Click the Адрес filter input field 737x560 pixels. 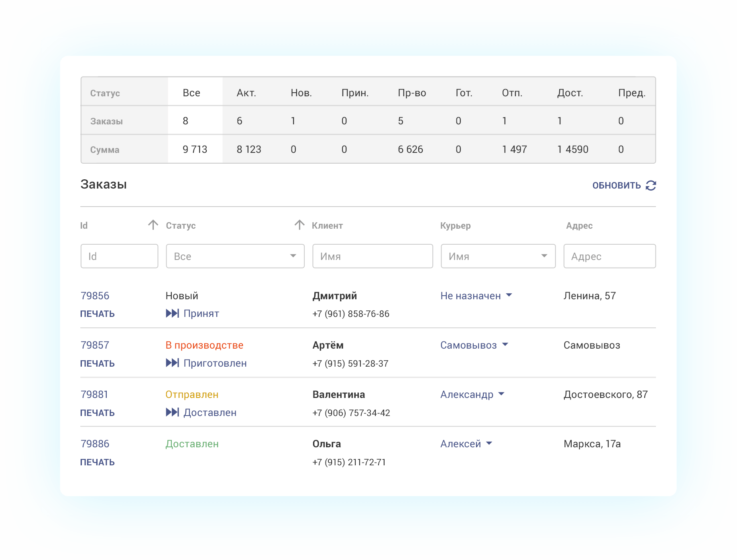609,256
